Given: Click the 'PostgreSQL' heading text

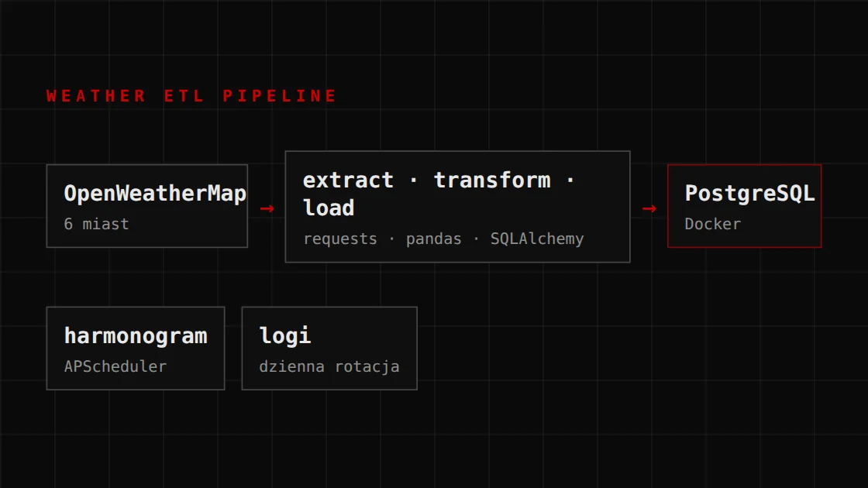Looking at the screenshot, I should coord(750,194).
